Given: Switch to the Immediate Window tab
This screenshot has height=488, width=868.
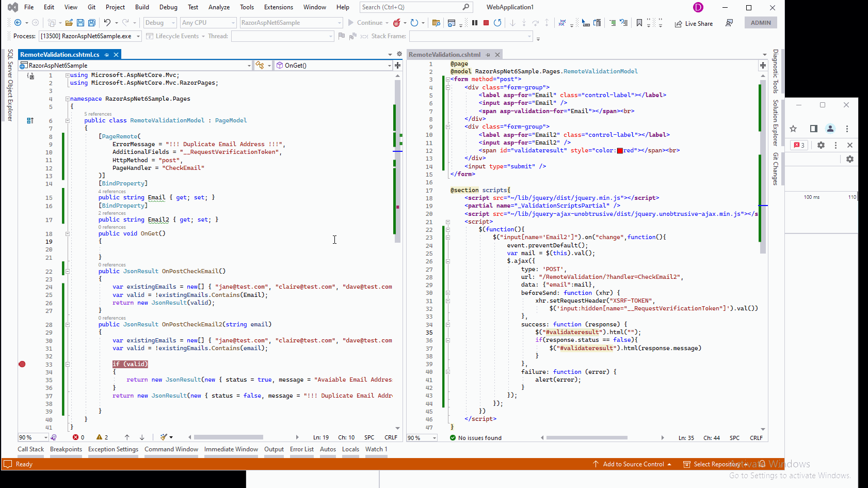Looking at the screenshot, I should [231, 449].
